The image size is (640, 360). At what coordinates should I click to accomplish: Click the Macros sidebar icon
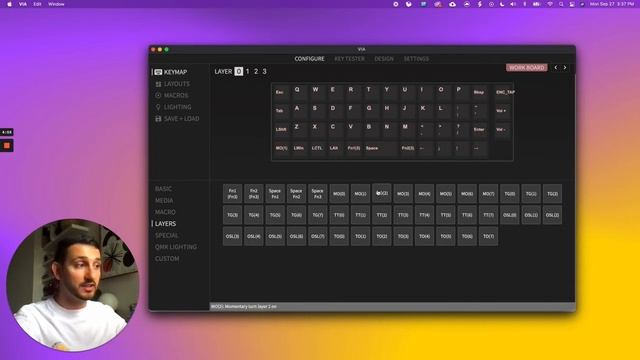click(158, 96)
